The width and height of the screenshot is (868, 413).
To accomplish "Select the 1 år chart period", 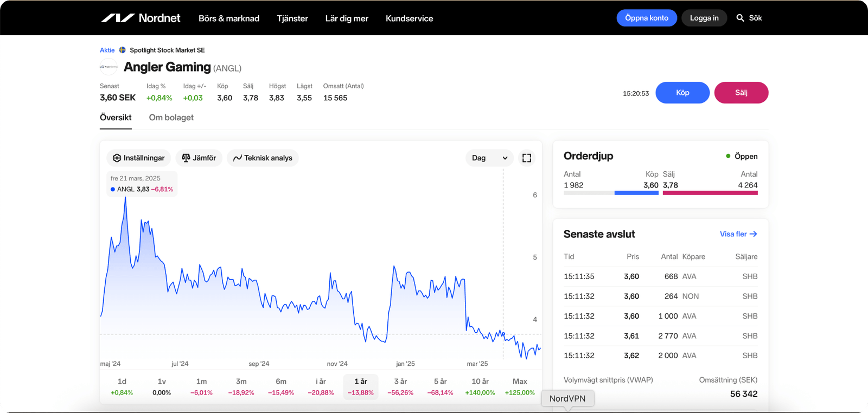I will (361, 386).
